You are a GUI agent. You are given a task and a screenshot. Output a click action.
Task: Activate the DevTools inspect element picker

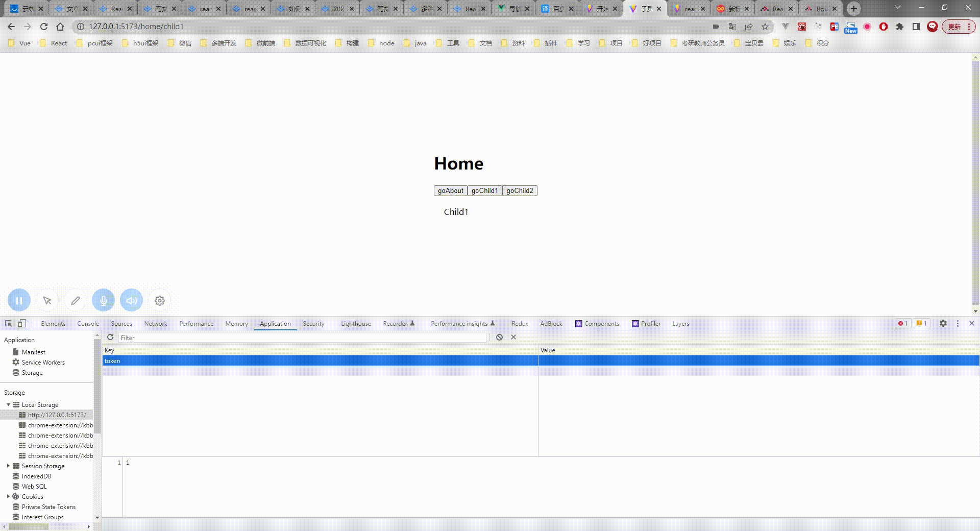(x=8, y=324)
